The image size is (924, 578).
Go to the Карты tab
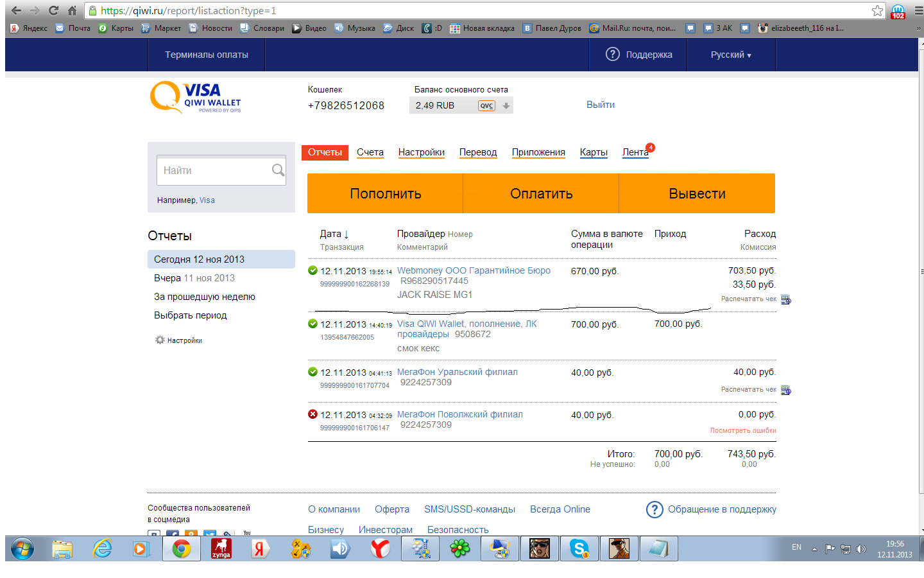pos(594,152)
